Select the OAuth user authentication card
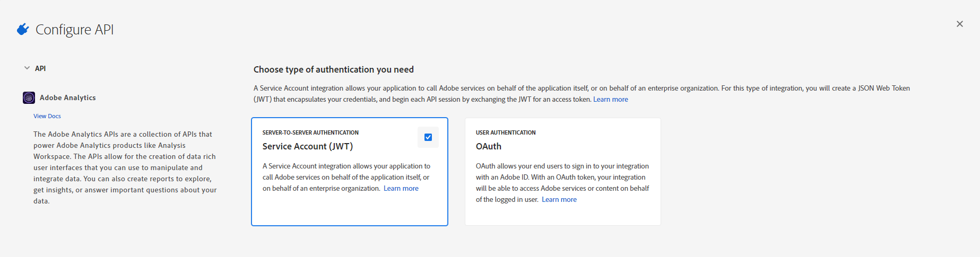 (x=563, y=172)
